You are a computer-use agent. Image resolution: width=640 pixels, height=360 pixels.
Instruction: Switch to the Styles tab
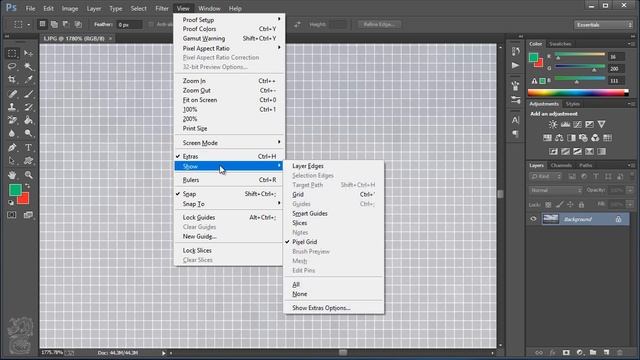click(x=573, y=104)
